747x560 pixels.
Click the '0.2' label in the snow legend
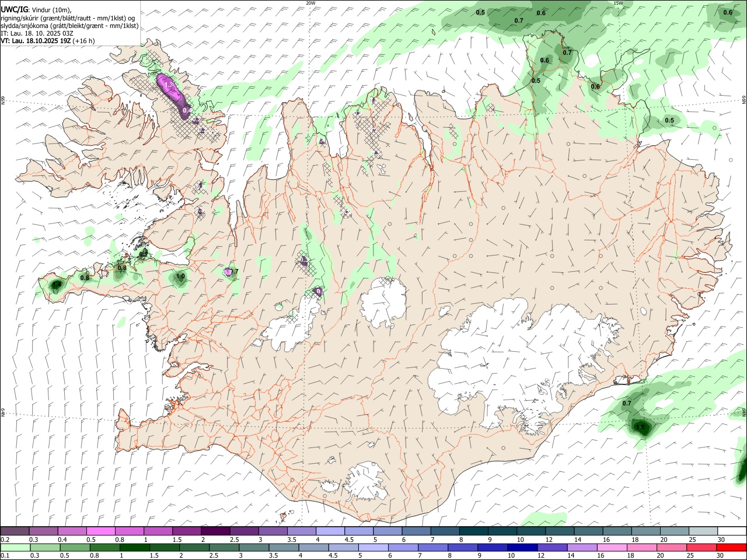5,540
